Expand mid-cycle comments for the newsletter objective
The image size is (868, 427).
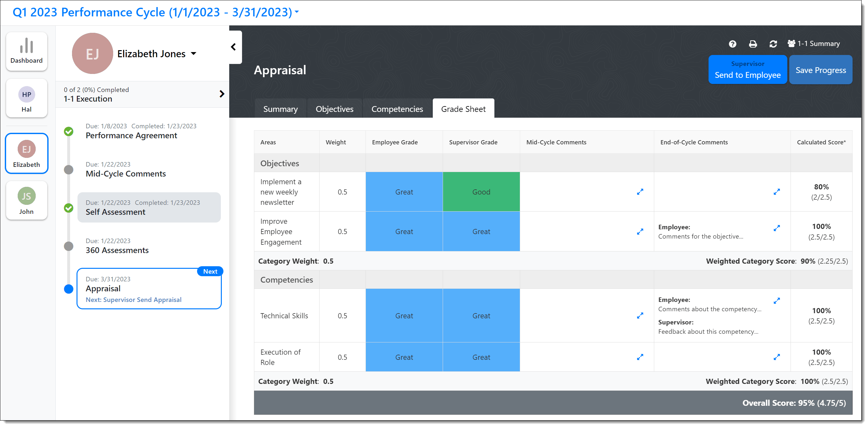(639, 192)
